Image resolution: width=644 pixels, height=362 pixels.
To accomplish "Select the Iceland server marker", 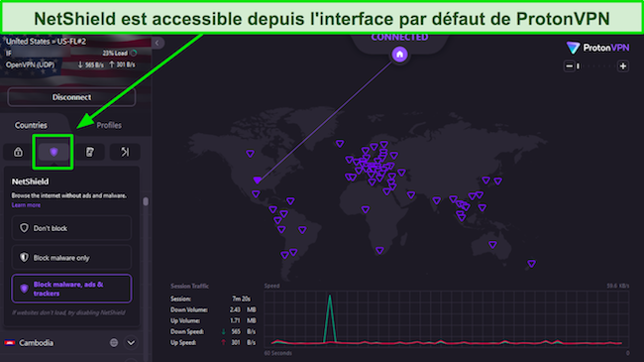I will 340,144.
